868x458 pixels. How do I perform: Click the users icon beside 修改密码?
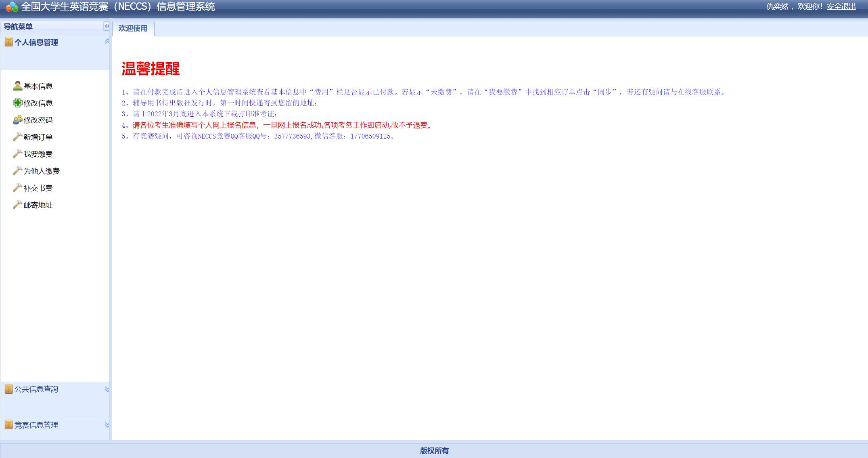coord(17,120)
